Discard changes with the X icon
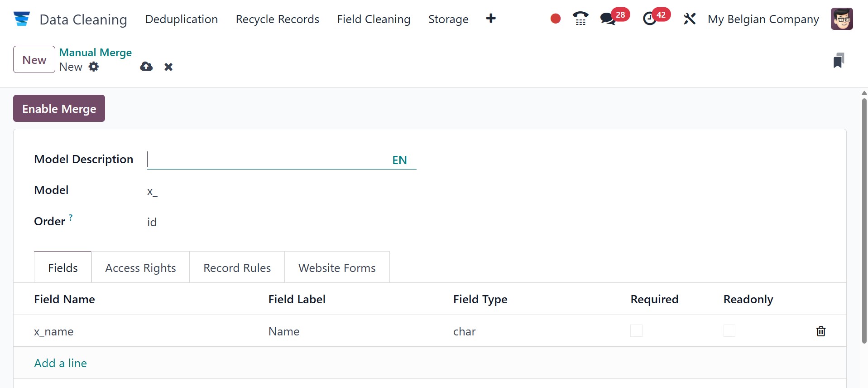This screenshot has width=868, height=388. click(168, 67)
